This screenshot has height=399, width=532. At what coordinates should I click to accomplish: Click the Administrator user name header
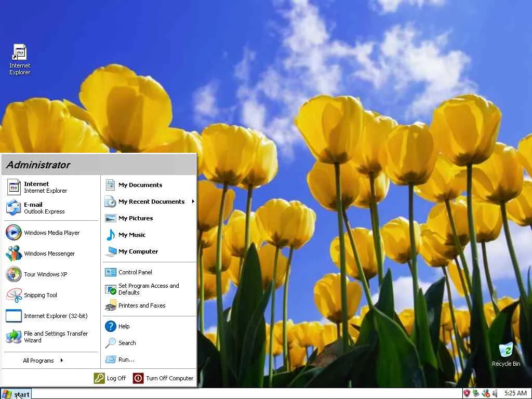click(38, 165)
